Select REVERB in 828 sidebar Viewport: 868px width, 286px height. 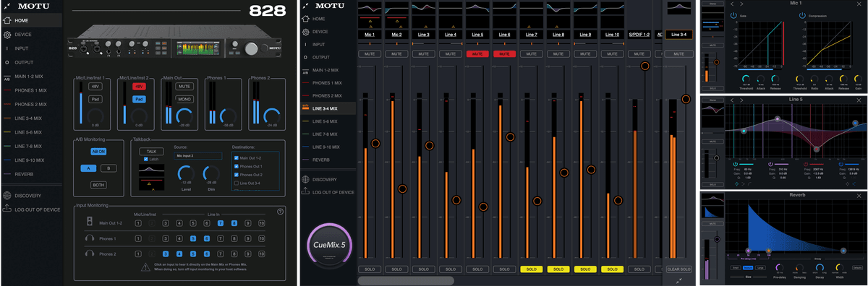click(x=24, y=174)
